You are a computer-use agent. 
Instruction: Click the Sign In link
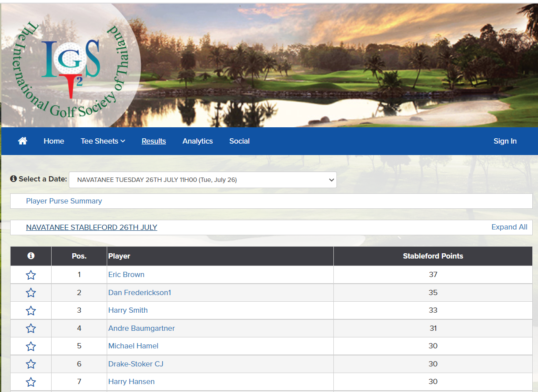(x=505, y=141)
